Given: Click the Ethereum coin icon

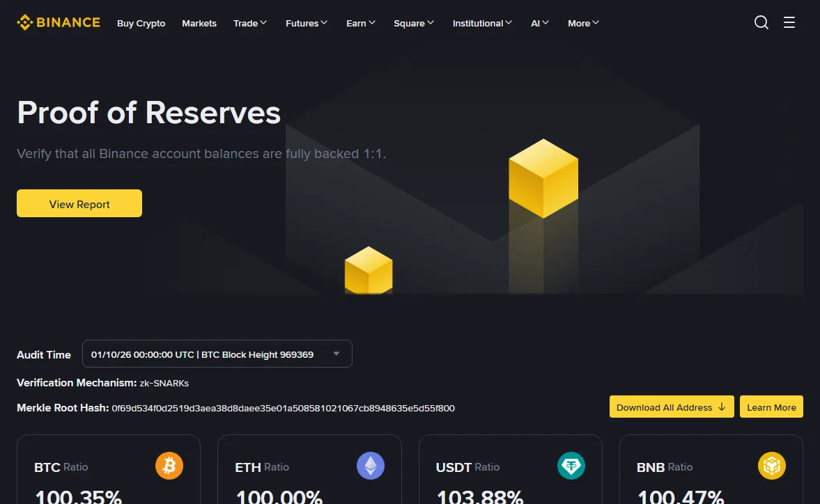Looking at the screenshot, I should coord(370,465).
